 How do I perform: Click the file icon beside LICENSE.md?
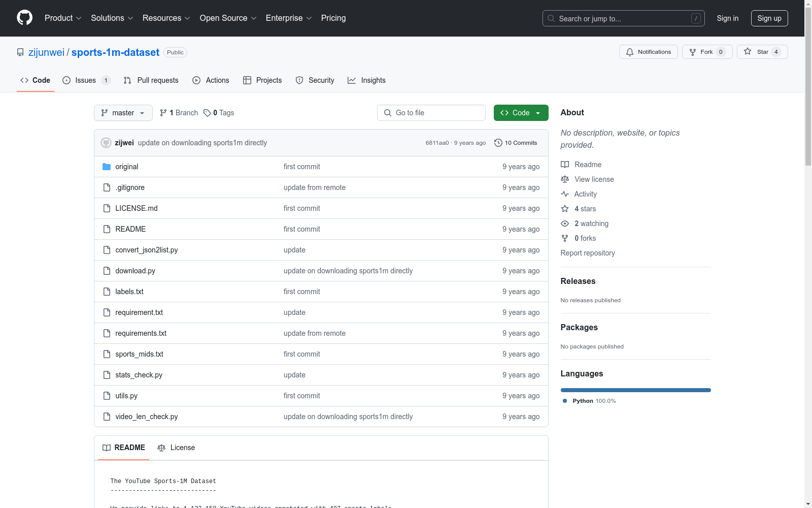tap(107, 208)
